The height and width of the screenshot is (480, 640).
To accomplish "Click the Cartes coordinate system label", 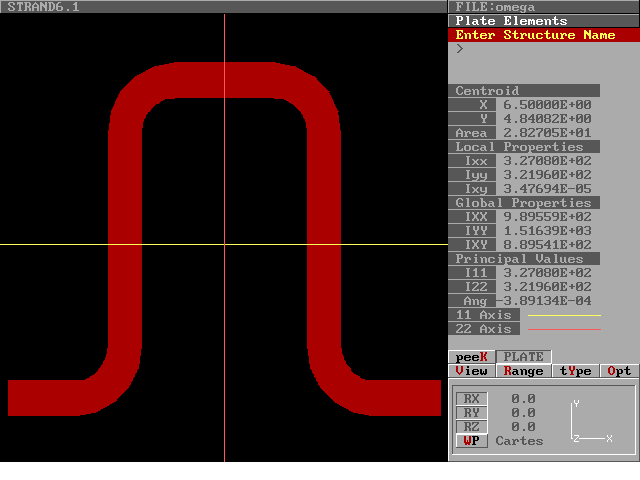I will pos(519,441).
